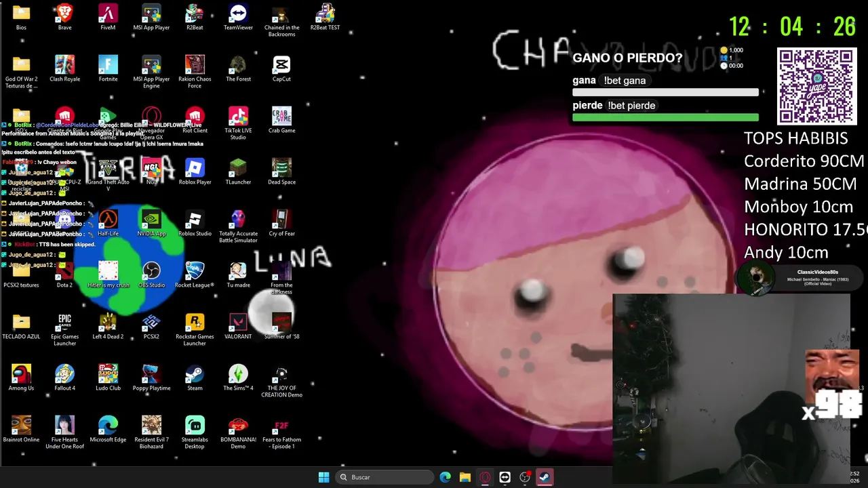Viewport: 868px width, 488px height.
Task: Open the Roblox Player shortcut
Action: 195,172
